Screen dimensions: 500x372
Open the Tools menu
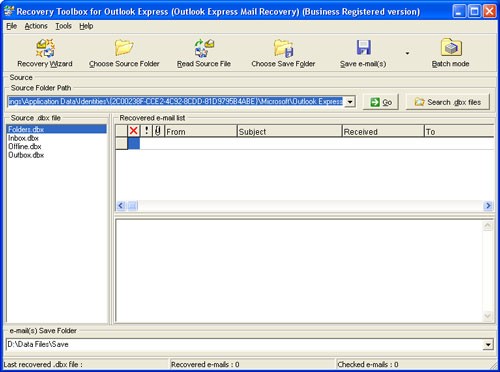pyautogui.click(x=63, y=26)
